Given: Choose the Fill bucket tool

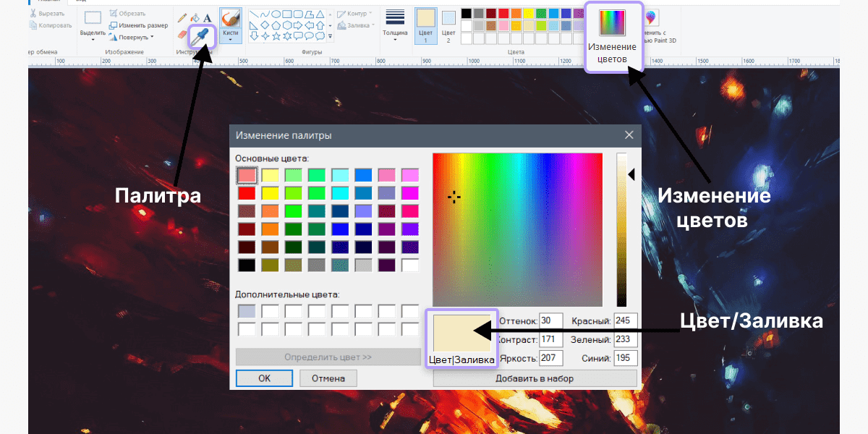Looking at the screenshot, I should 195,17.
